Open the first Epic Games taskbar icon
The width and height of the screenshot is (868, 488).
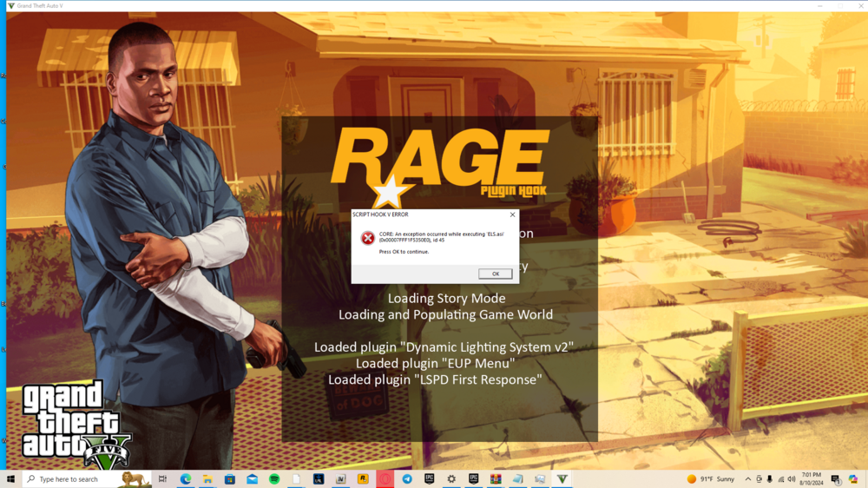[429, 479]
